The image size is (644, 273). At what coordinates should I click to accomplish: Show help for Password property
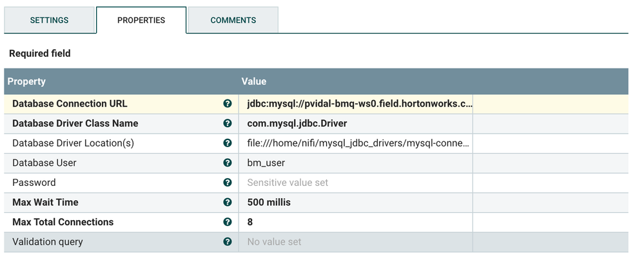(x=228, y=183)
